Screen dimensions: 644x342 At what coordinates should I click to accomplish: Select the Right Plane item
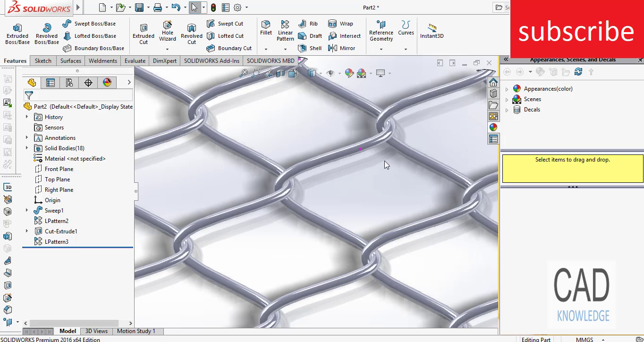click(x=54, y=190)
